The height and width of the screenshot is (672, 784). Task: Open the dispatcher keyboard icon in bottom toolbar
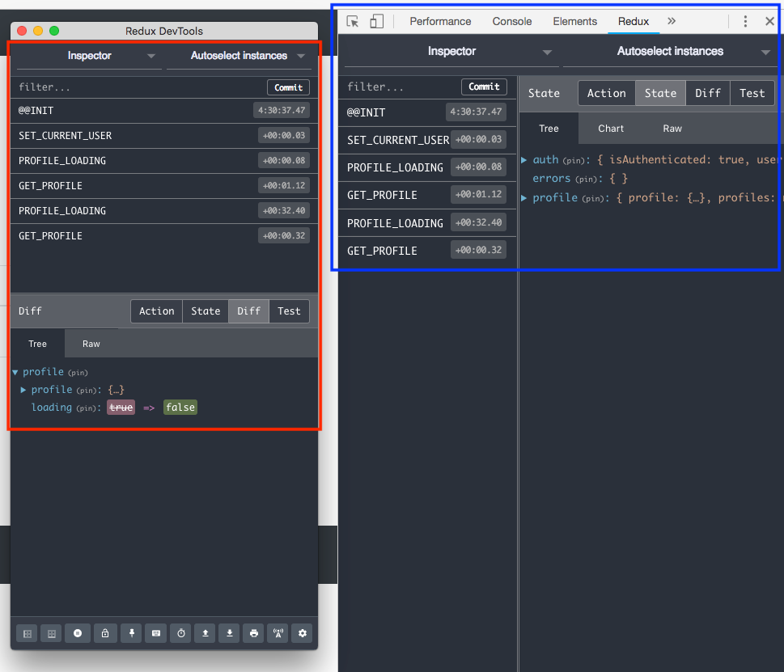(x=156, y=633)
